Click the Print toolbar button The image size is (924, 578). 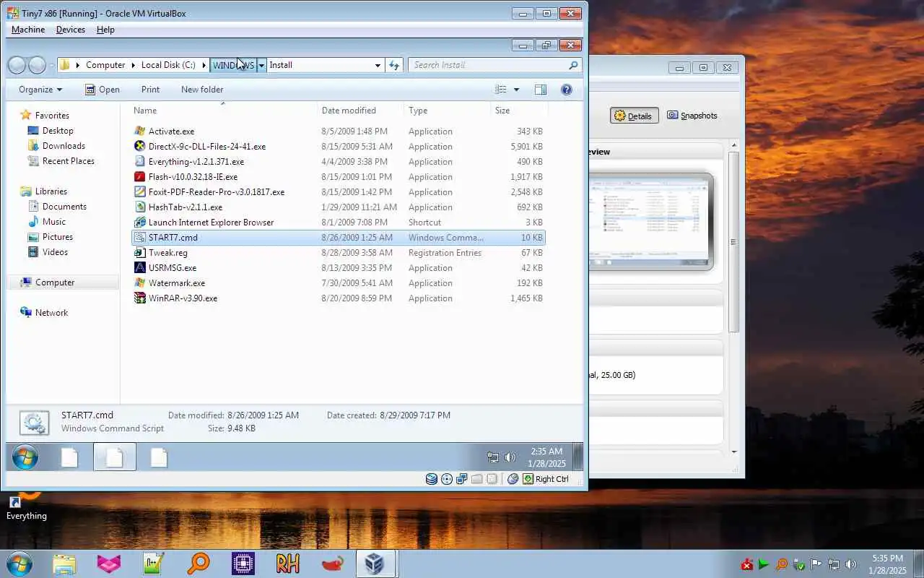coord(150,90)
